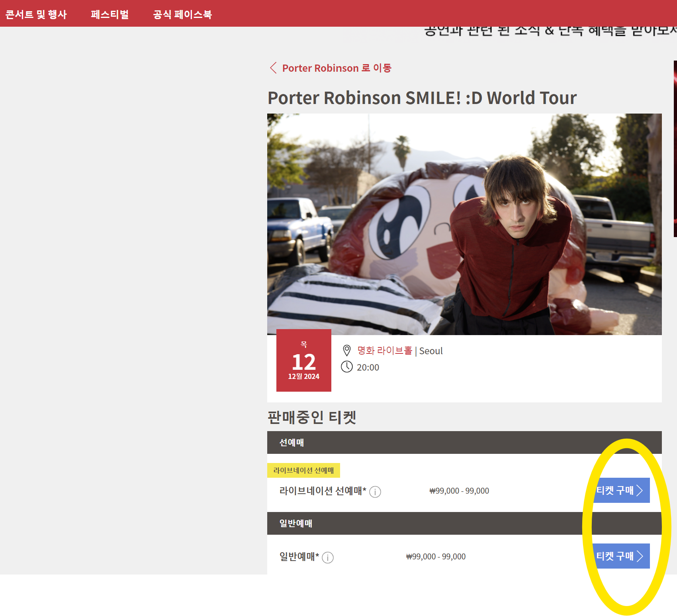Click the 일반예매 ticket price range
The image size is (677, 616).
point(436,557)
